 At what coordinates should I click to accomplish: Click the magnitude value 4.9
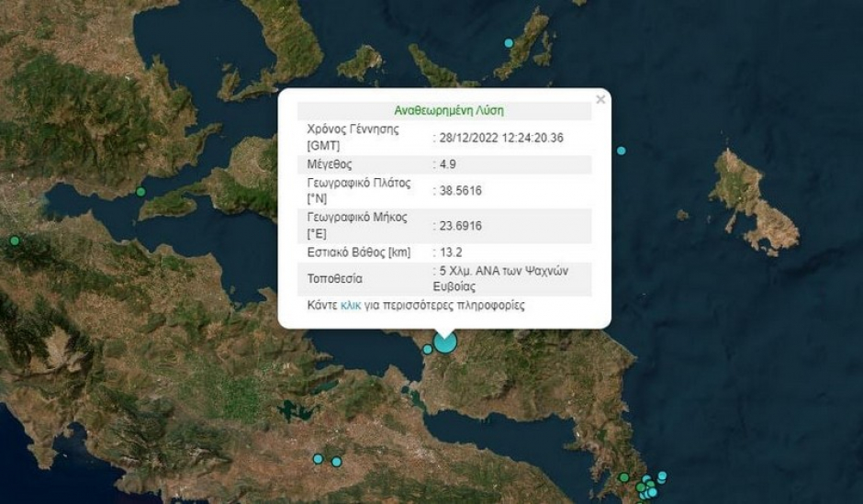pos(447,164)
